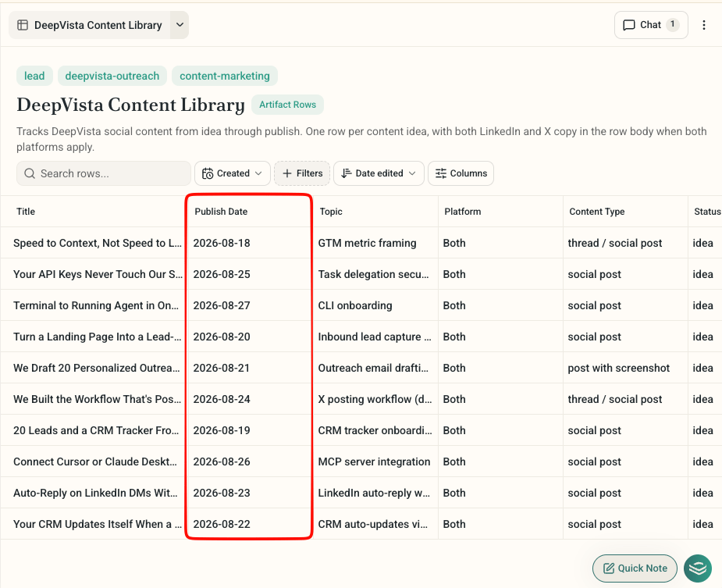Click topic 'Inbound lead capture ...'
Image resolution: width=722 pixels, height=588 pixels.
(375, 337)
